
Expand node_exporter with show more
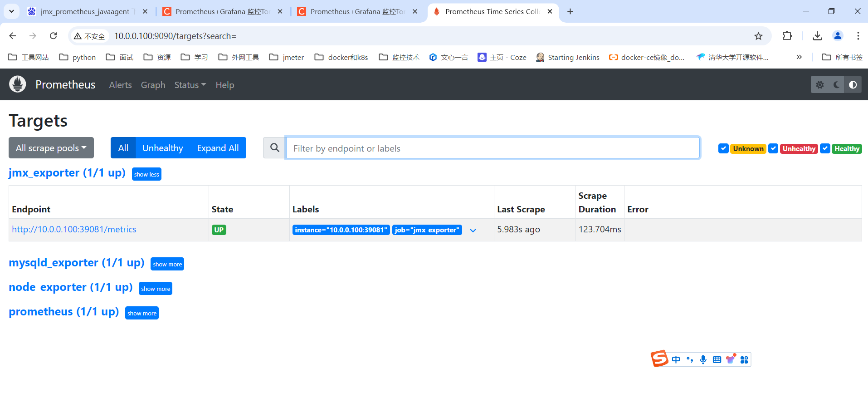pos(156,289)
